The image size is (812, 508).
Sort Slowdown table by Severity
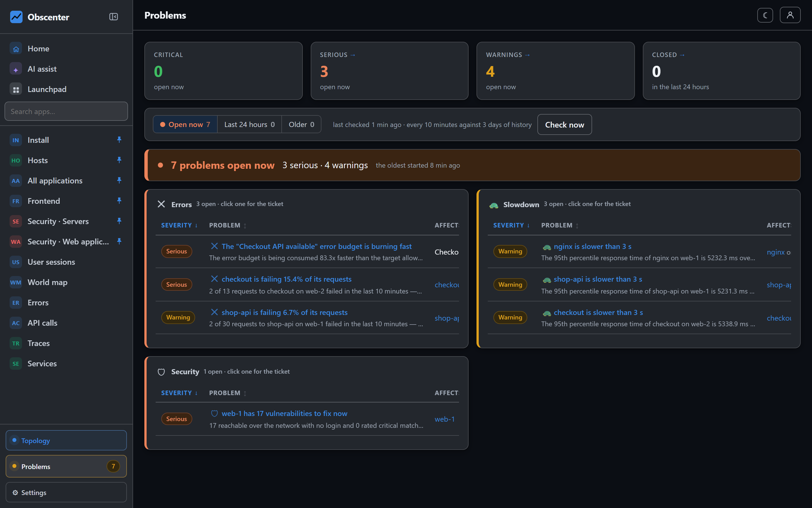(511, 225)
